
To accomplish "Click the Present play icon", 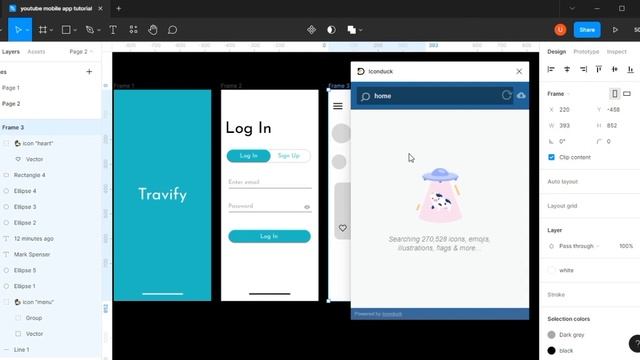I will coord(615,30).
